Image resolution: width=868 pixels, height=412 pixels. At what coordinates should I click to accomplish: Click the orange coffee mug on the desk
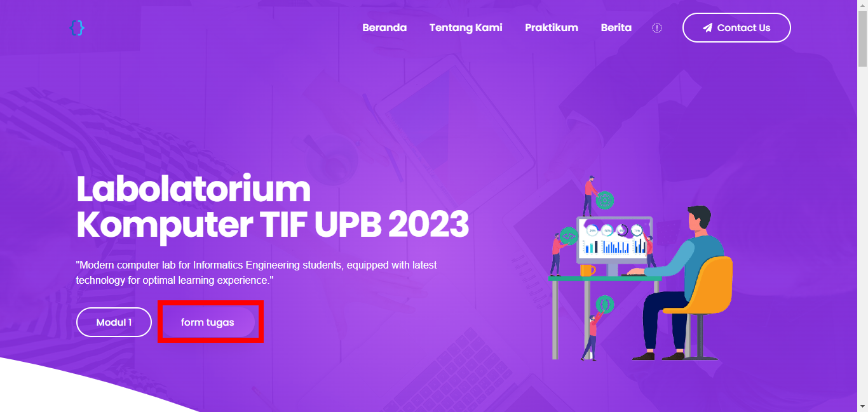point(588,270)
